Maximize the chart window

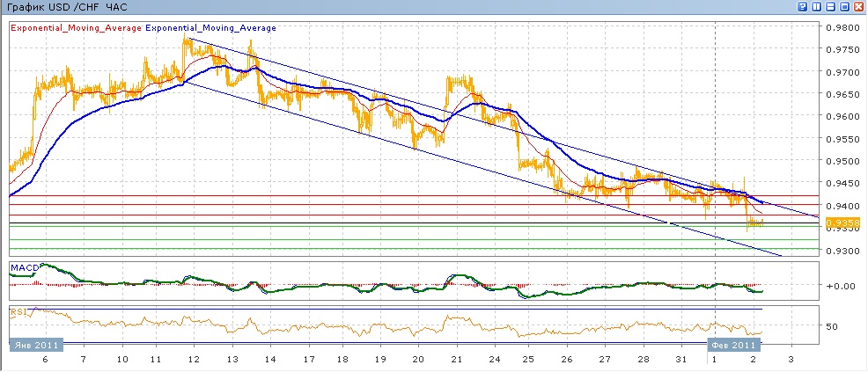pyautogui.click(x=845, y=7)
